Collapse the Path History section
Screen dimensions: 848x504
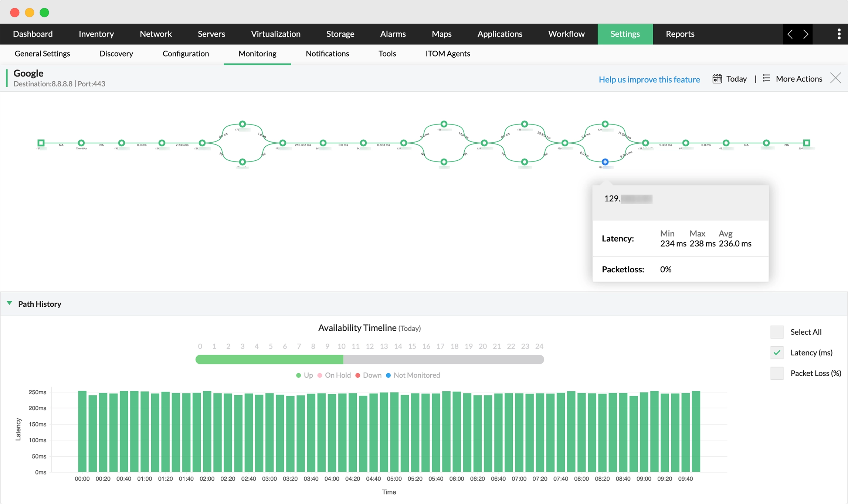pyautogui.click(x=10, y=303)
